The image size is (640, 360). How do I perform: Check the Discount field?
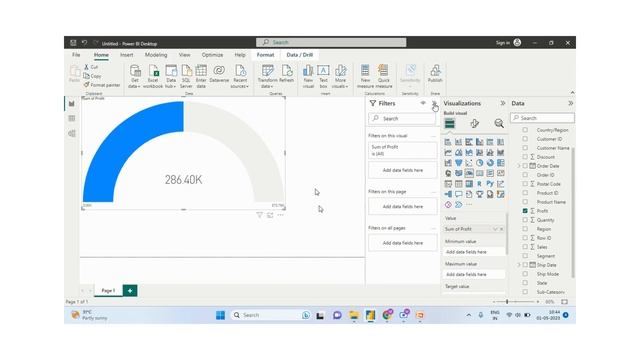click(525, 157)
